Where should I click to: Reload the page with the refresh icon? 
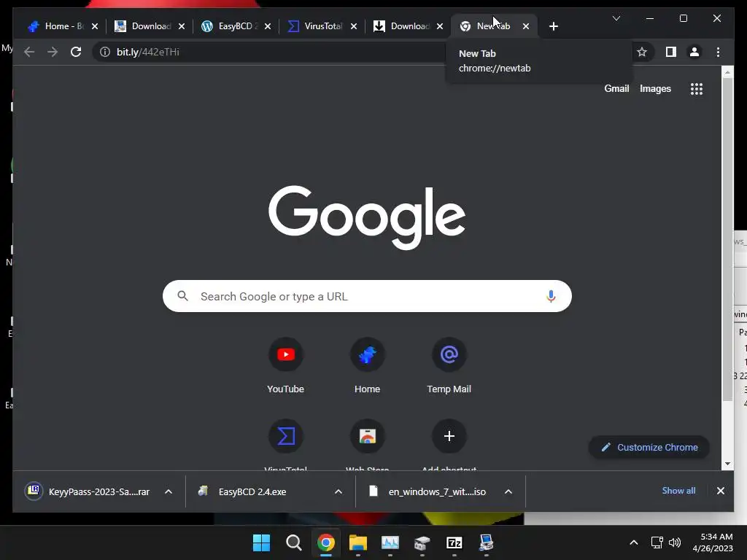(x=76, y=52)
